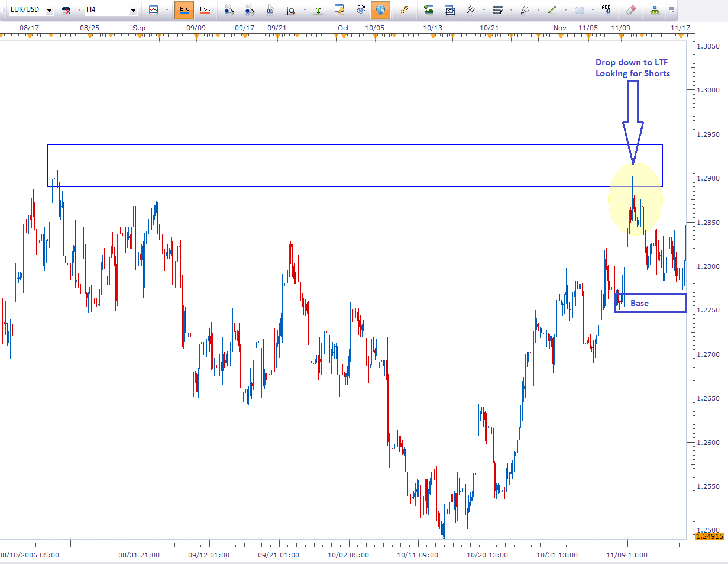
Task: Click the insert picture icon in toolbar
Action: coord(429,10)
